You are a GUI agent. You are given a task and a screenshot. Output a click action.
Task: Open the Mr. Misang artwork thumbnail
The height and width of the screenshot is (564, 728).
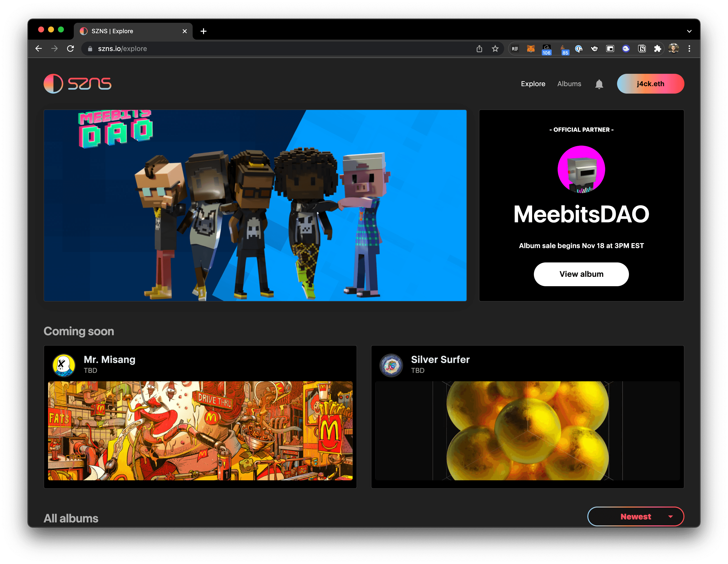click(200, 430)
